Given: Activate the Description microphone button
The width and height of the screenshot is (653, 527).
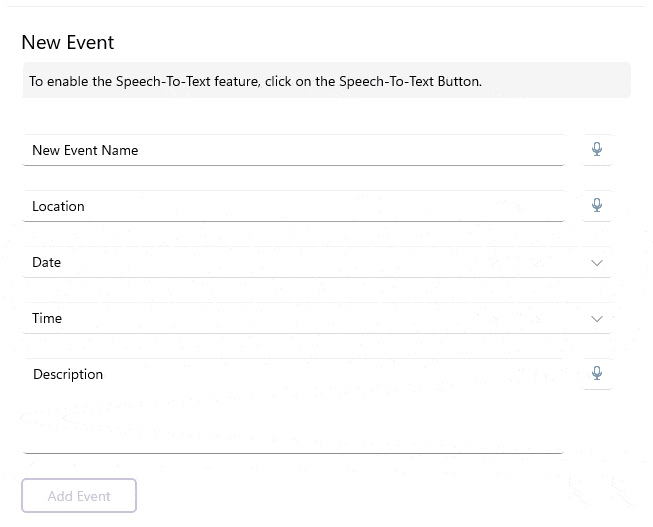Looking at the screenshot, I should pyautogui.click(x=597, y=374).
